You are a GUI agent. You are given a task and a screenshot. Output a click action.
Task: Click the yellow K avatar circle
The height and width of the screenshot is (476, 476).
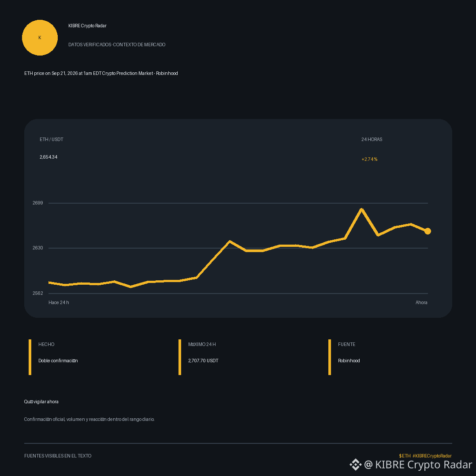click(40, 37)
